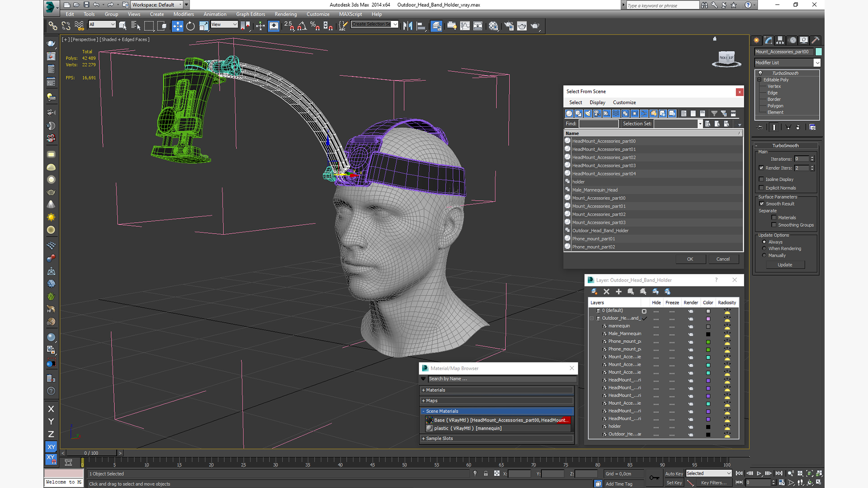The image size is (868, 488).
Task: Click Configure Modifier Sets icon
Action: [x=812, y=127]
